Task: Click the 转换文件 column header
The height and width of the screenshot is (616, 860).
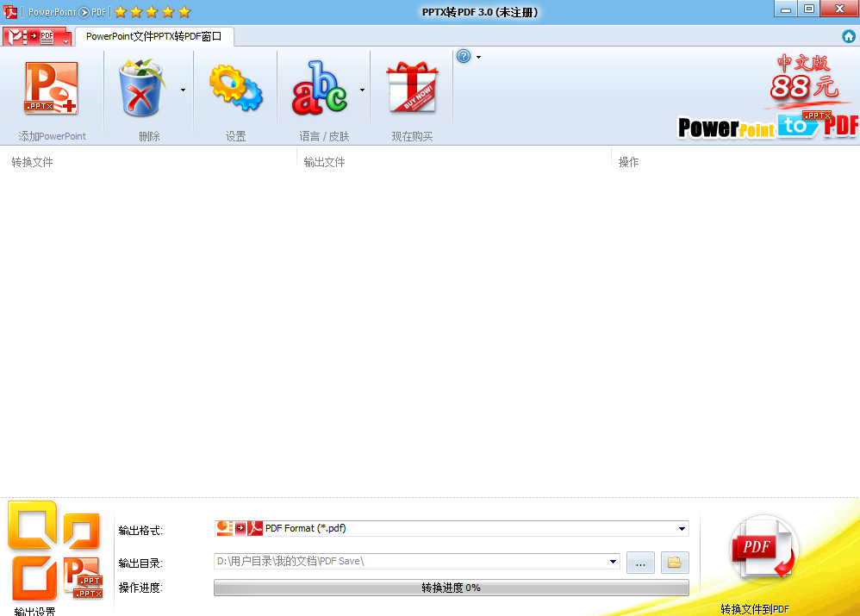Action: point(33,162)
